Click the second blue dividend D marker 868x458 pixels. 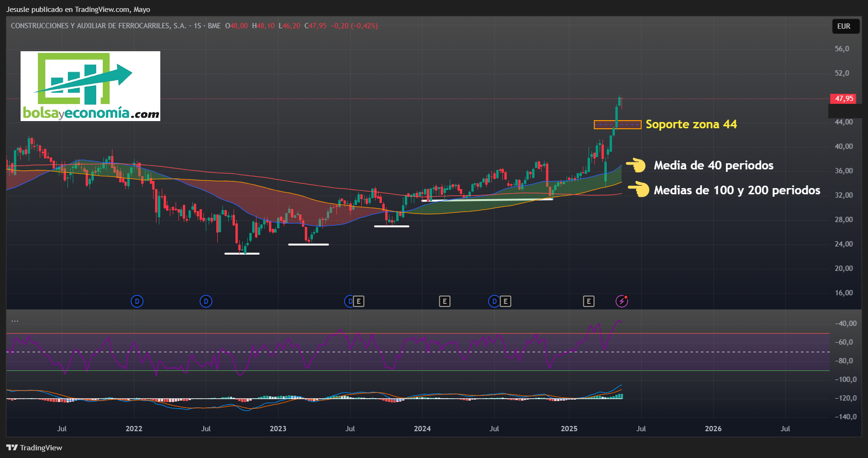pyautogui.click(x=206, y=301)
